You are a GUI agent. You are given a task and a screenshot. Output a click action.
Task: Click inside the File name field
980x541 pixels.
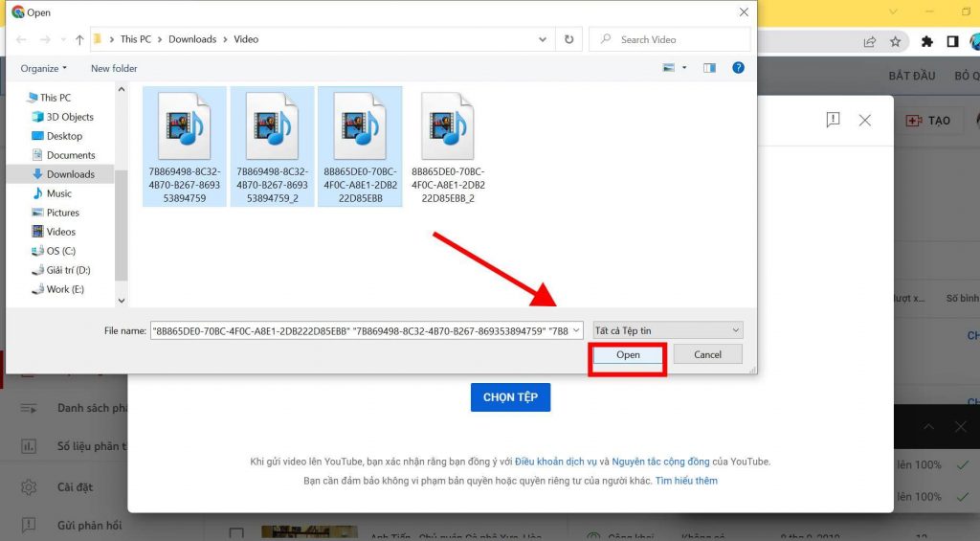[x=361, y=330]
